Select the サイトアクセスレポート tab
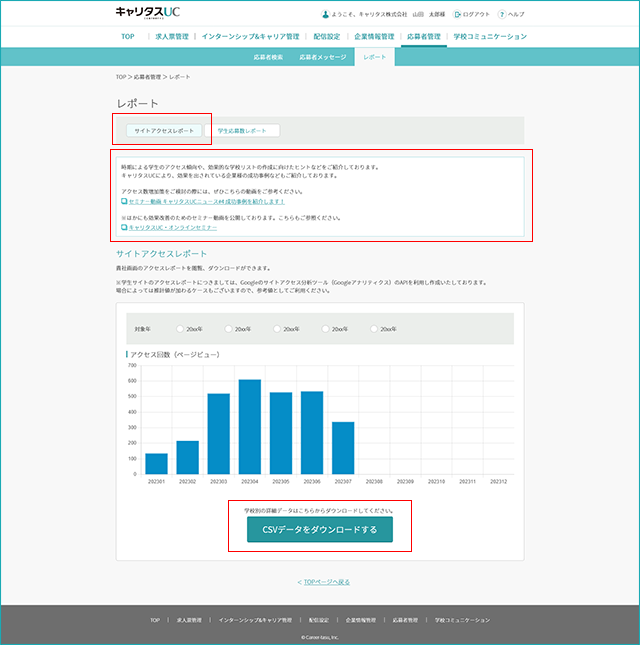Screen dimensions: 640x645 click(164, 130)
